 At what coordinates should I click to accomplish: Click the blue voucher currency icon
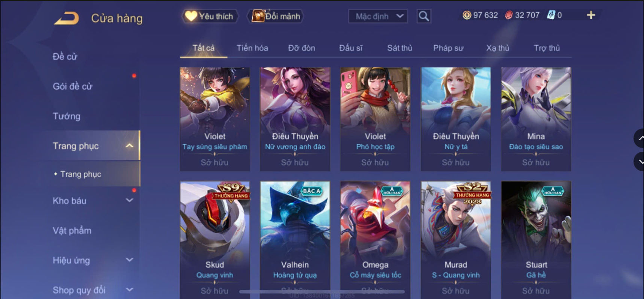pyautogui.click(x=551, y=15)
